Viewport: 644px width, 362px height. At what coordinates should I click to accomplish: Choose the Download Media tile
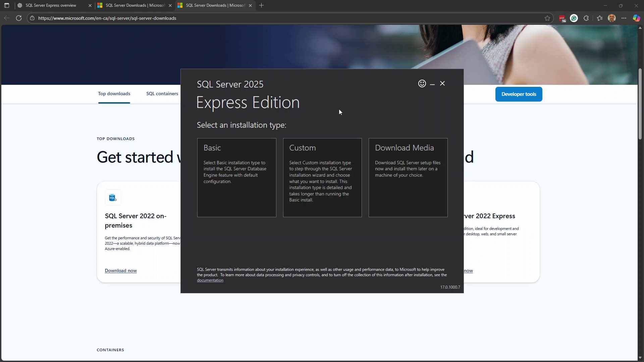(x=408, y=177)
